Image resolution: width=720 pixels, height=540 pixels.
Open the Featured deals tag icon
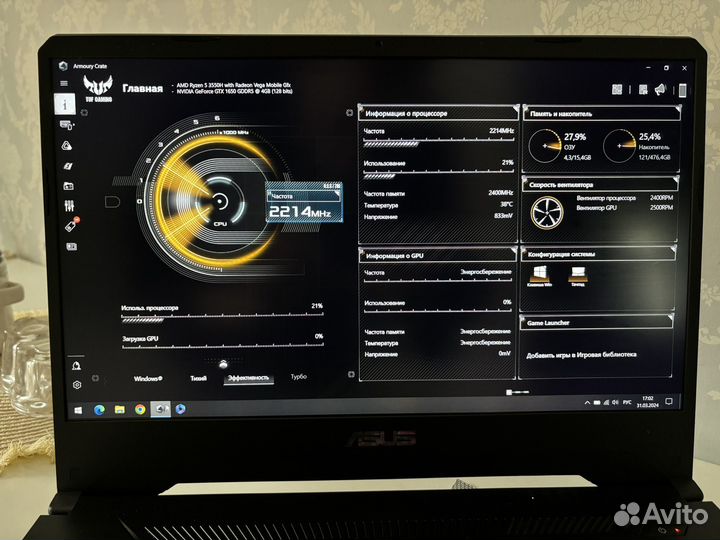[72, 225]
